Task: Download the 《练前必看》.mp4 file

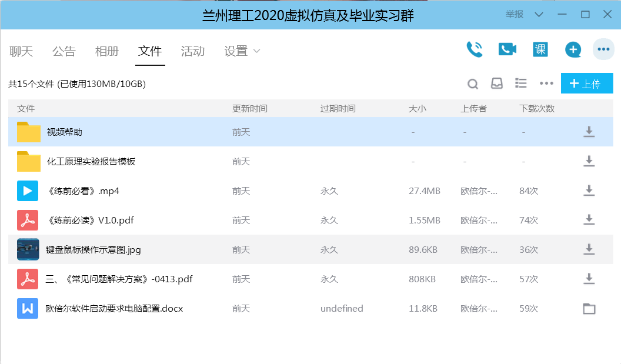Action: [589, 191]
